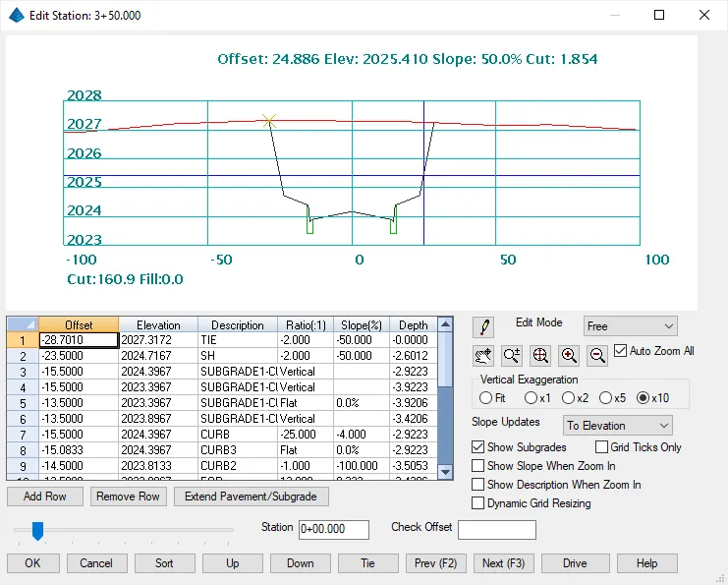Uncheck the Auto Zoom All checkbox
Image resolution: width=728 pixels, height=585 pixels.
coord(621,351)
